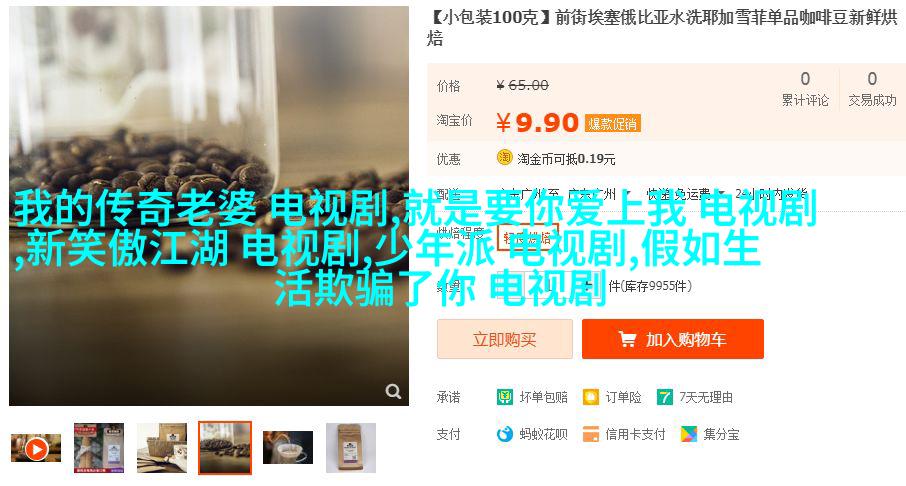Select the pour-over coffee cup thumbnail
The height and width of the screenshot is (486, 906).
288,448
